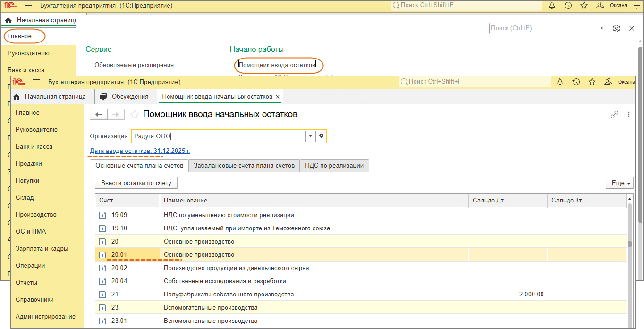The height and width of the screenshot is (329, 644).
Task: Add Помощник page to favorites star
Action: [x=134, y=114]
